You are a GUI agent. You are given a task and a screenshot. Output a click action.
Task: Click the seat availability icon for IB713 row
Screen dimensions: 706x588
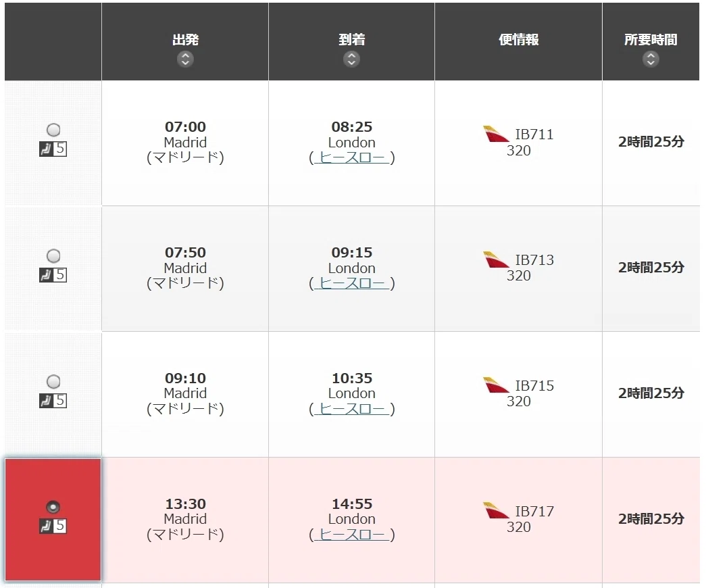(x=53, y=275)
